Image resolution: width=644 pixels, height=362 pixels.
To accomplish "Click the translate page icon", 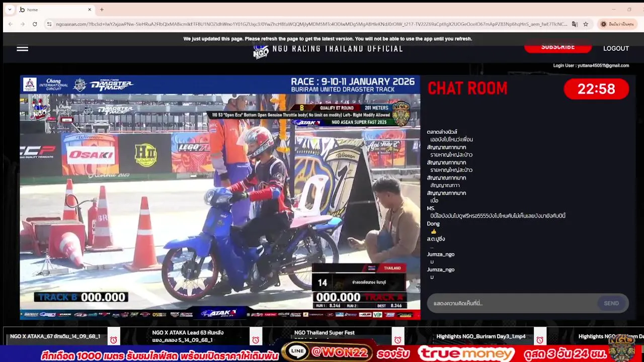I will click(x=575, y=24).
